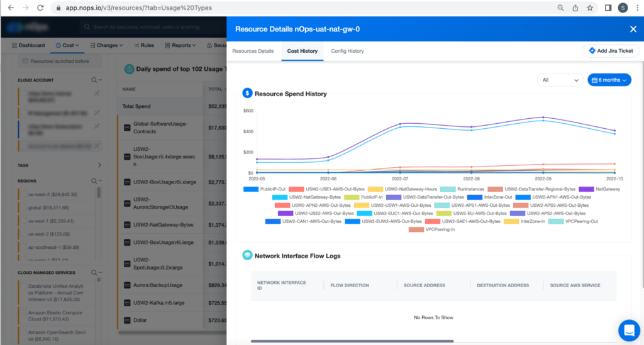The height and width of the screenshot is (345, 644).
Task: Open the Reports menu dropdown
Action: (x=180, y=45)
